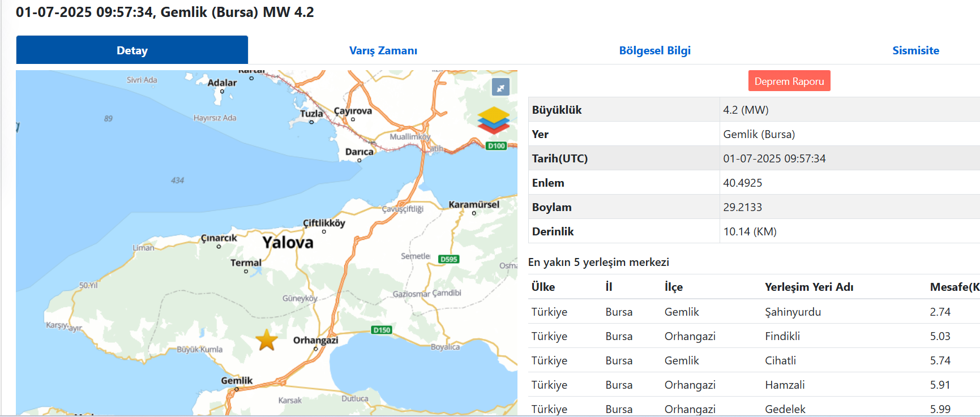Screen dimensions: 980x417
Task: Click the Derinlik value 10.14 (KM)
Action: (x=750, y=231)
